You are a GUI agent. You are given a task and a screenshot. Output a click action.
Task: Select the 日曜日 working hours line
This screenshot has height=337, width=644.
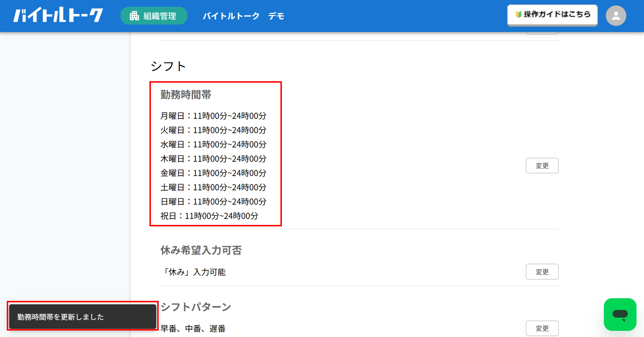tap(213, 201)
